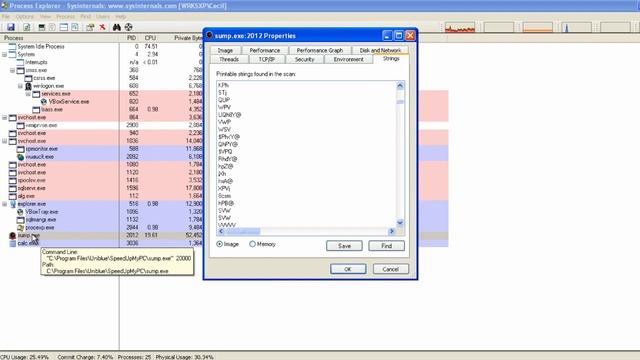Sort by the CPU column header

(150, 38)
